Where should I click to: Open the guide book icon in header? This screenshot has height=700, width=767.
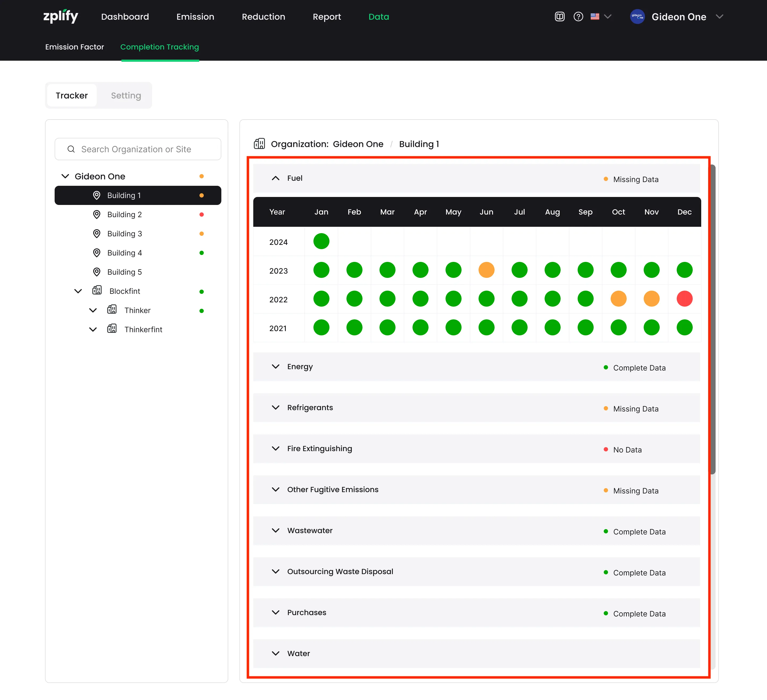pos(559,16)
